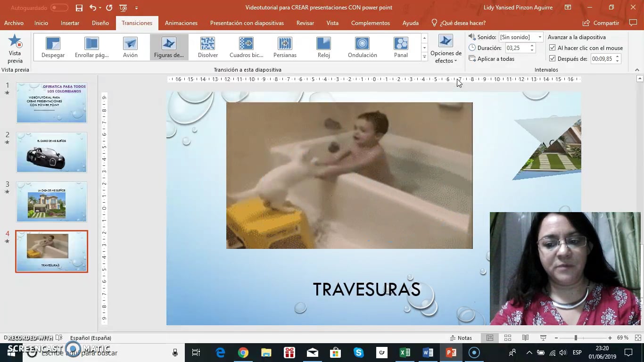The image size is (644, 362).
Task: Select slide 1 thumbnail
Action: pyautogui.click(x=52, y=103)
